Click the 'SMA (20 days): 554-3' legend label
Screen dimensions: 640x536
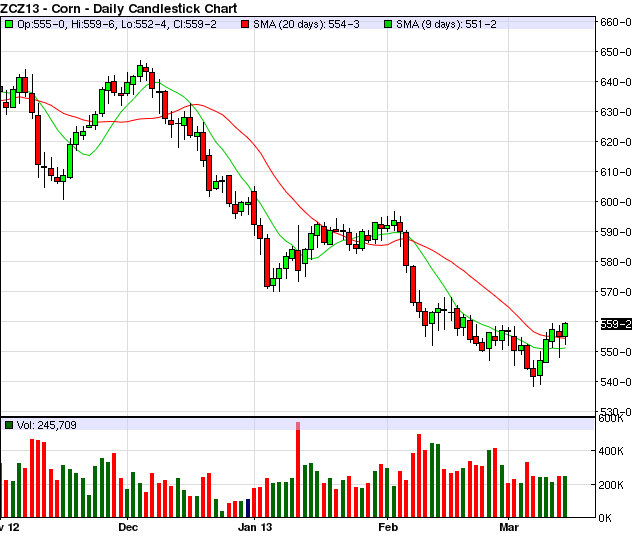coord(306,24)
